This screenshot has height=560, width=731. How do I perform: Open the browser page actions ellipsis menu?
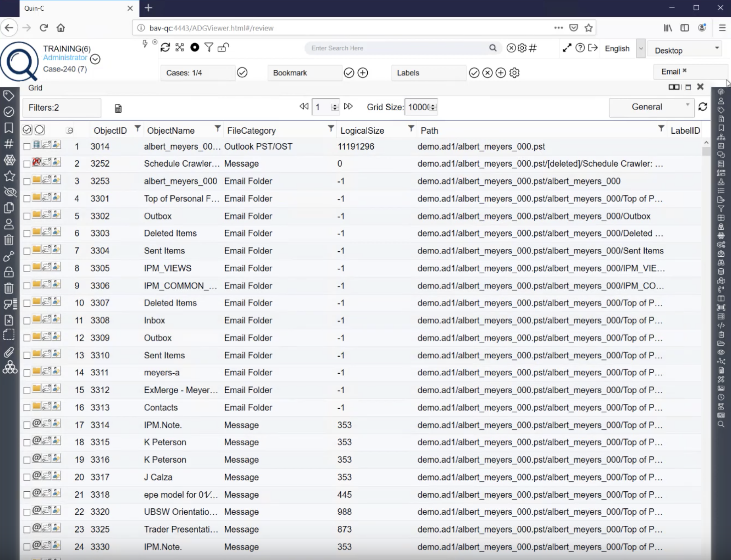[558, 28]
